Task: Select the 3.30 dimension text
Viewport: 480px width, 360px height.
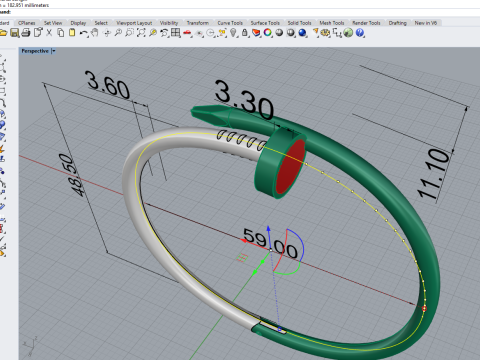Action: (x=244, y=100)
